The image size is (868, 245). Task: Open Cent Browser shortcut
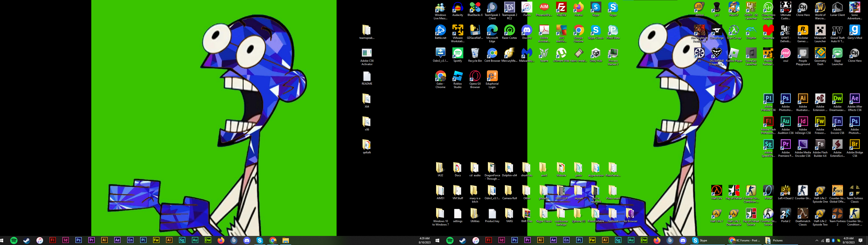[x=492, y=55]
